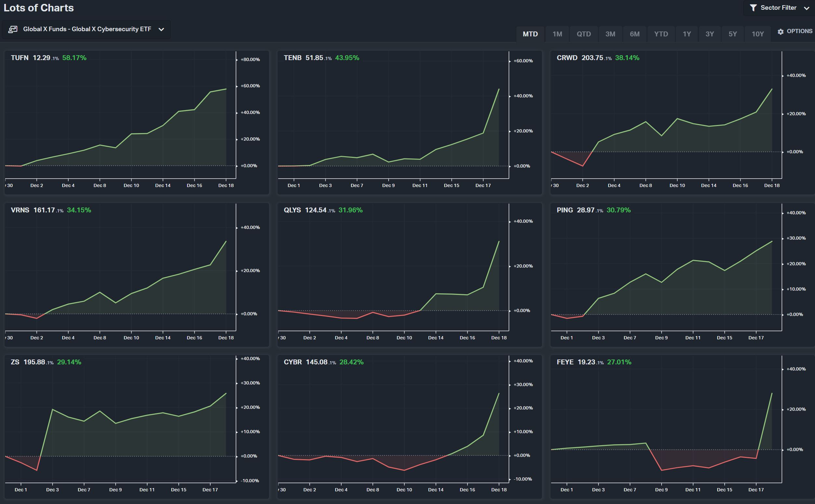The height and width of the screenshot is (504, 815).
Task: Click the TUFN chart's final data point peak
Action: pyautogui.click(x=226, y=89)
